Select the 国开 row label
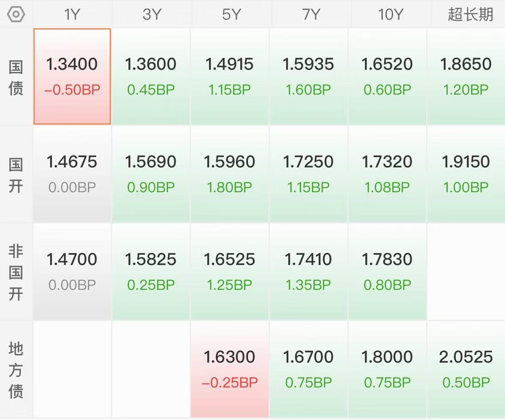The width and height of the screenshot is (505, 420). point(16,176)
